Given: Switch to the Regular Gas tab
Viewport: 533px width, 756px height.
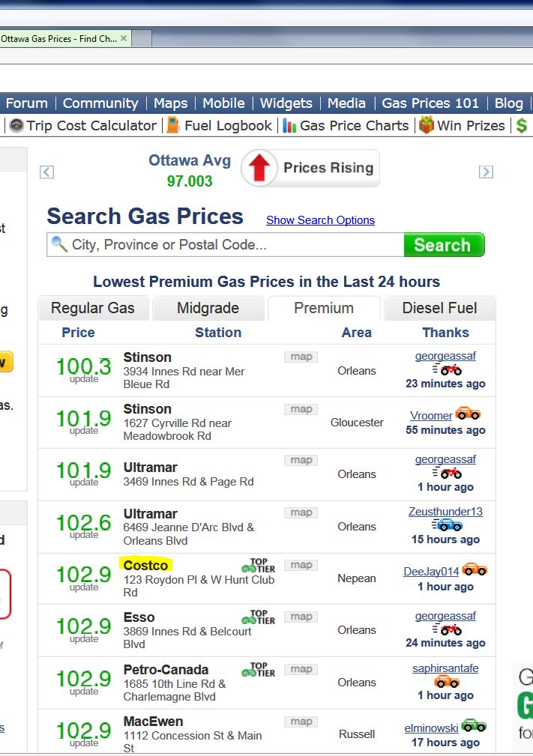Looking at the screenshot, I should (93, 308).
